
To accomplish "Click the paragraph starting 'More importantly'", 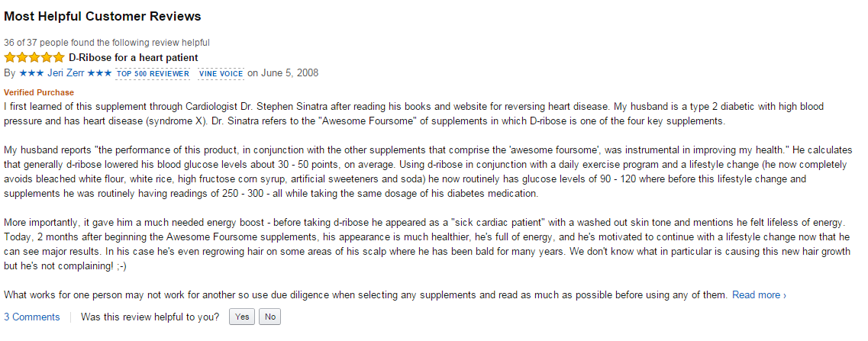I will click(428, 243).
